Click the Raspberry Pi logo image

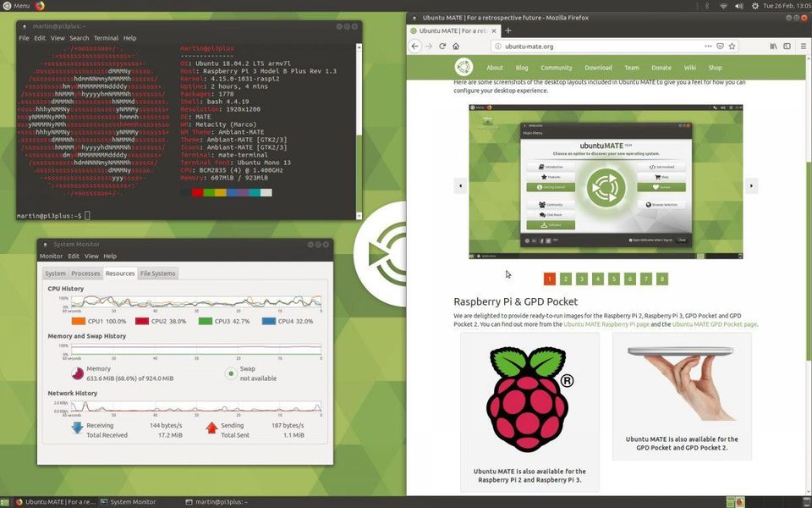coord(529,398)
